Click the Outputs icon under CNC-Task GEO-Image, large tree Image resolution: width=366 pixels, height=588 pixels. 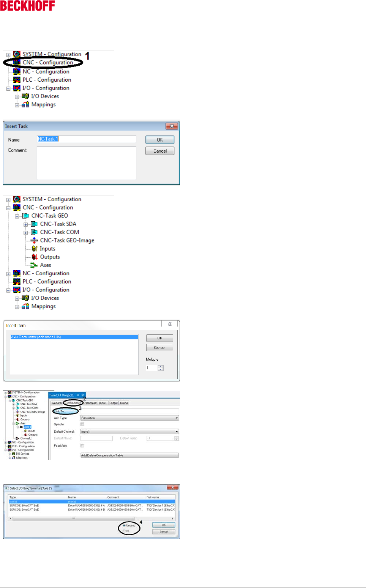coord(34,257)
